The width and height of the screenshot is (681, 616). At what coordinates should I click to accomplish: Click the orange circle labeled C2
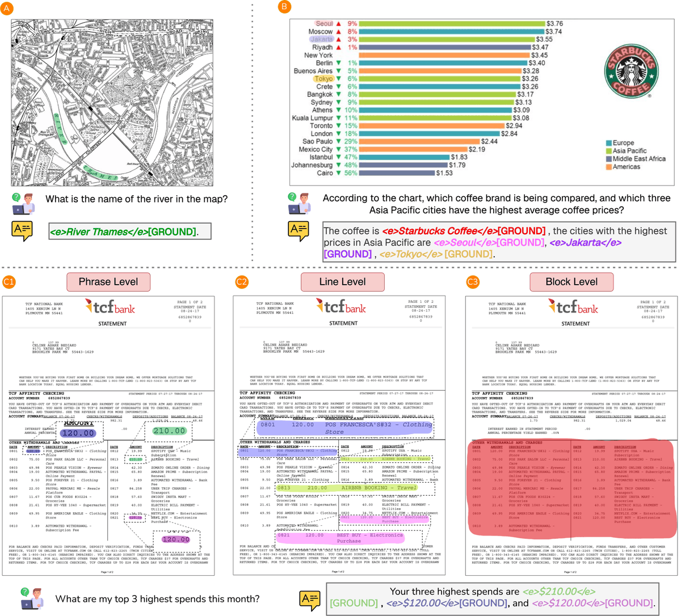click(x=242, y=281)
